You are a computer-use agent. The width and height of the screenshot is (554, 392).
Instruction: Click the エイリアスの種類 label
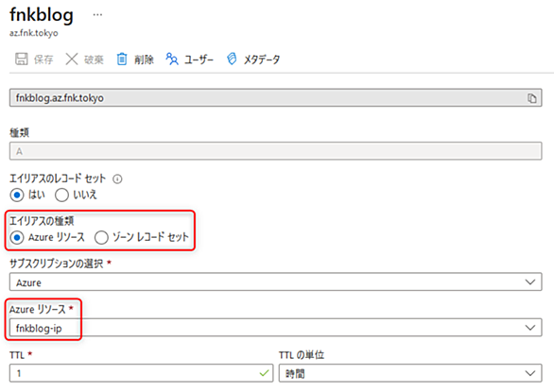pyautogui.click(x=42, y=221)
